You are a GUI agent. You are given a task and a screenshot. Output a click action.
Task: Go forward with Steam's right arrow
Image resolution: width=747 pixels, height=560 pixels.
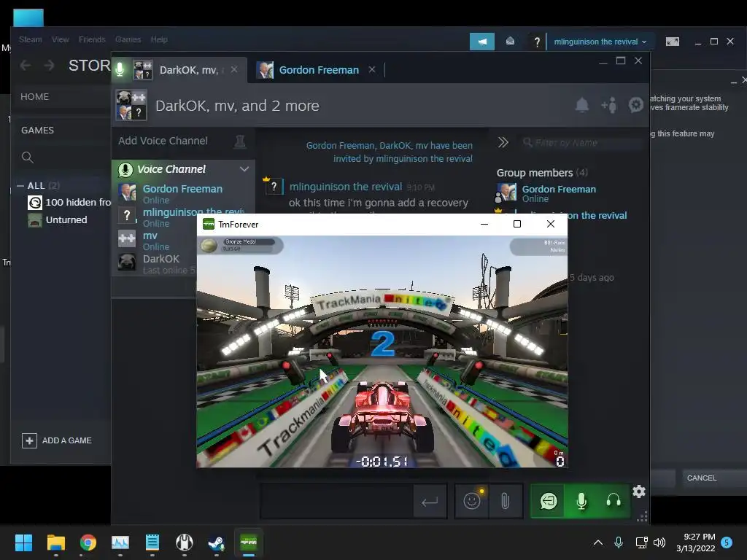click(49, 65)
